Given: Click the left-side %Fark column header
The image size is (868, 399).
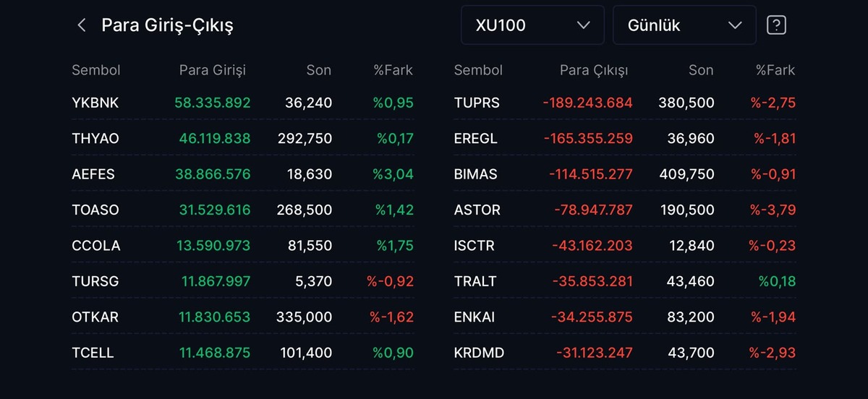Looking at the screenshot, I should [393, 70].
